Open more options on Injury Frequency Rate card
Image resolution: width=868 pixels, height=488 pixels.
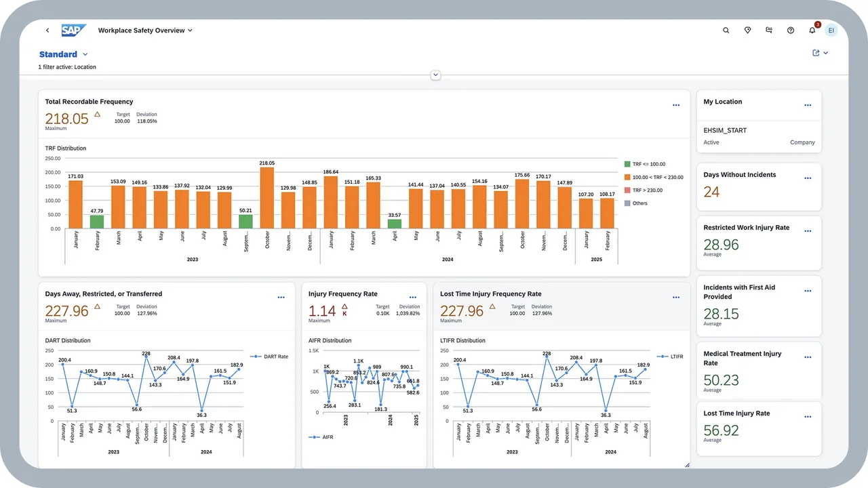point(413,298)
